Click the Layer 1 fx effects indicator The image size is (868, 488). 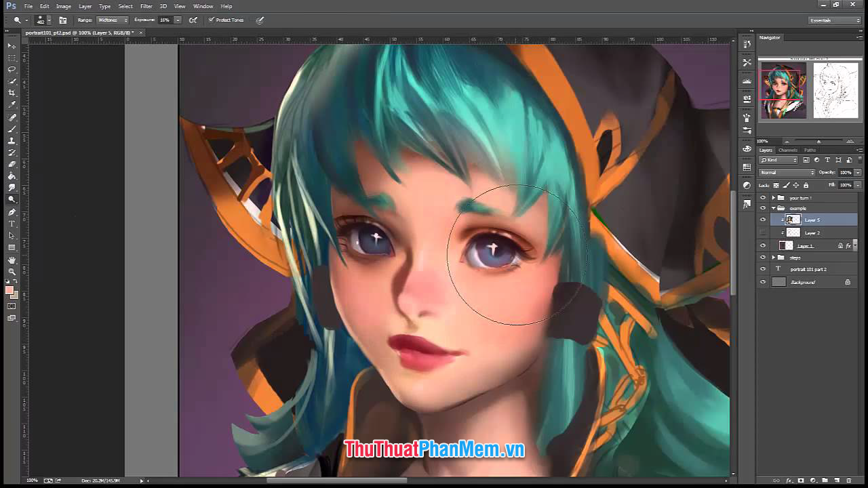[x=848, y=245]
